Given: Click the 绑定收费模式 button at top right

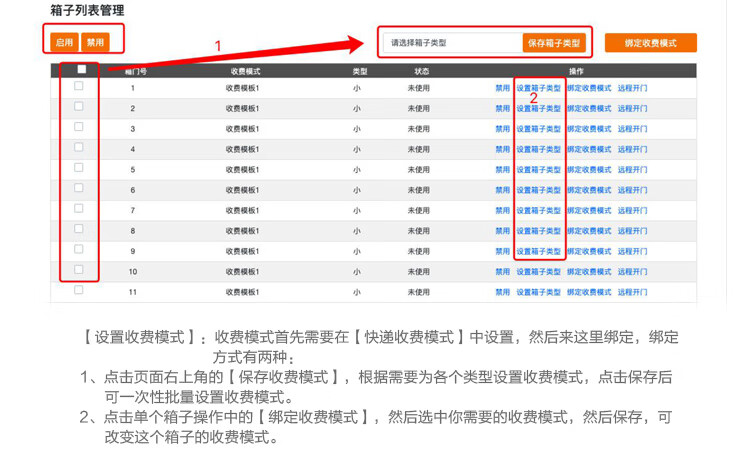Looking at the screenshot, I should point(650,43).
